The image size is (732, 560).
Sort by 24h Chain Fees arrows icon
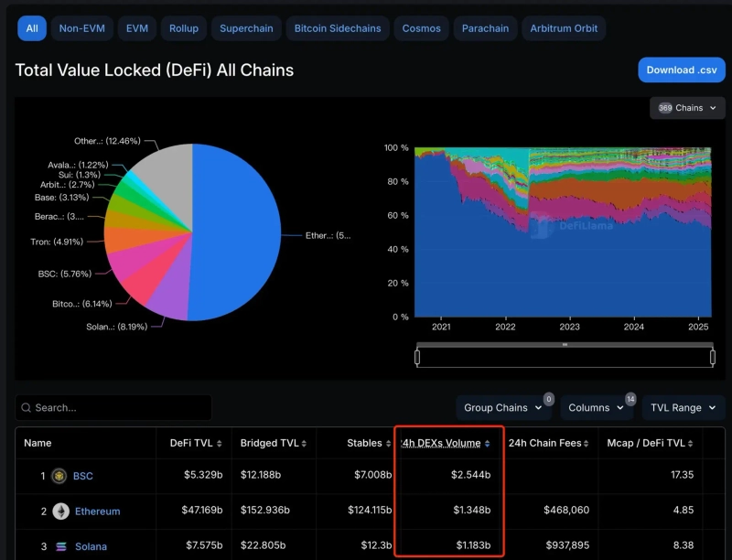click(588, 444)
